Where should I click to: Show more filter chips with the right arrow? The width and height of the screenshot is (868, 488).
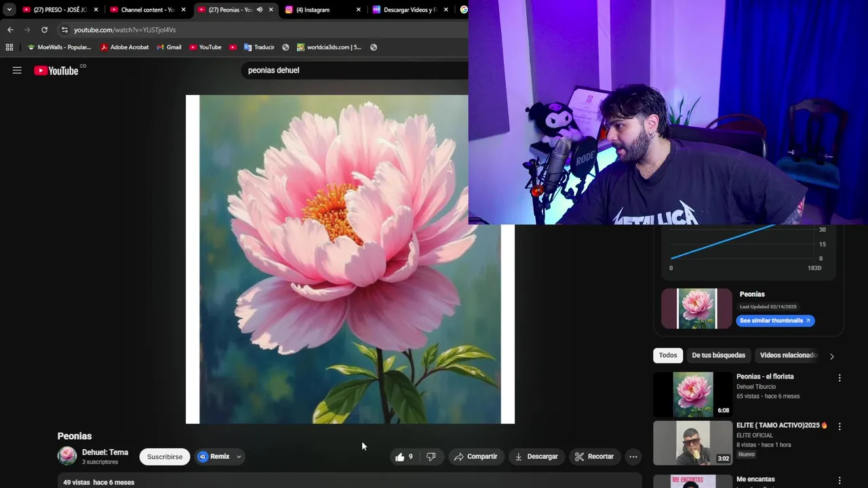[x=832, y=356]
